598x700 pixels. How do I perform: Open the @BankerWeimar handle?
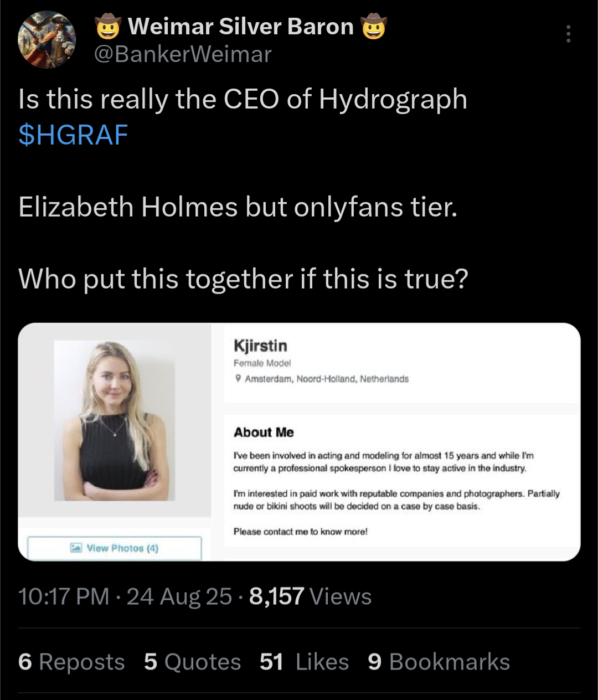click(x=183, y=54)
